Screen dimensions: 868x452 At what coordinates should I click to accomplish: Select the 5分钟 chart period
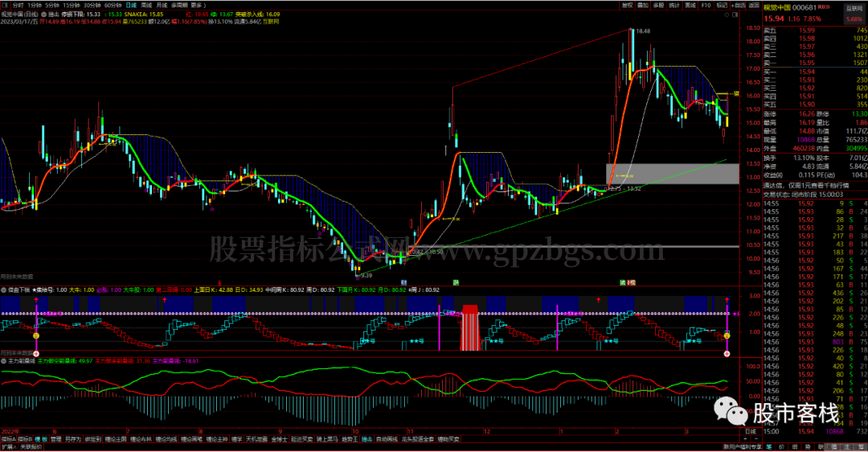click(52, 5)
